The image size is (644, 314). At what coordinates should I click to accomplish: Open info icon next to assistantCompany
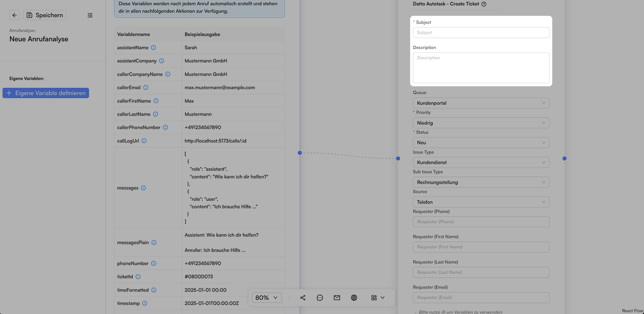coord(162,61)
